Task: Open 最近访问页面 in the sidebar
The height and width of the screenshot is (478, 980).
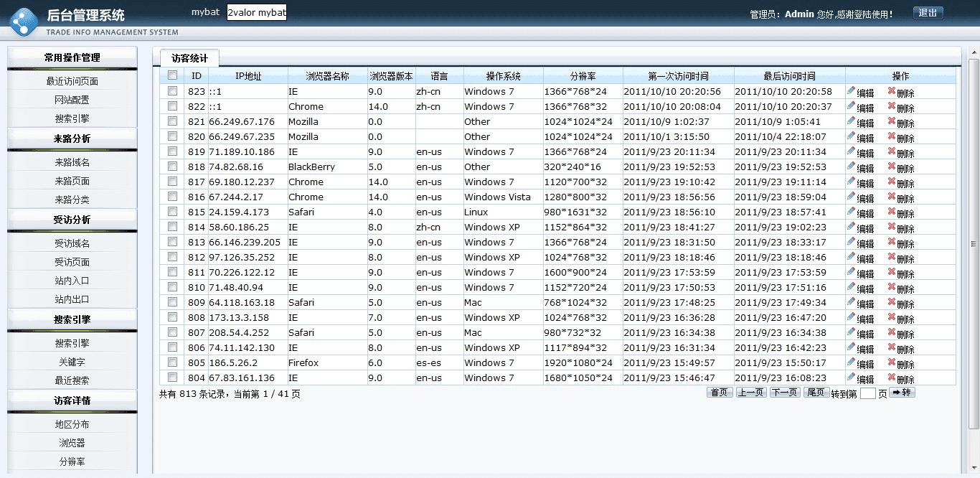Action: pos(72,82)
